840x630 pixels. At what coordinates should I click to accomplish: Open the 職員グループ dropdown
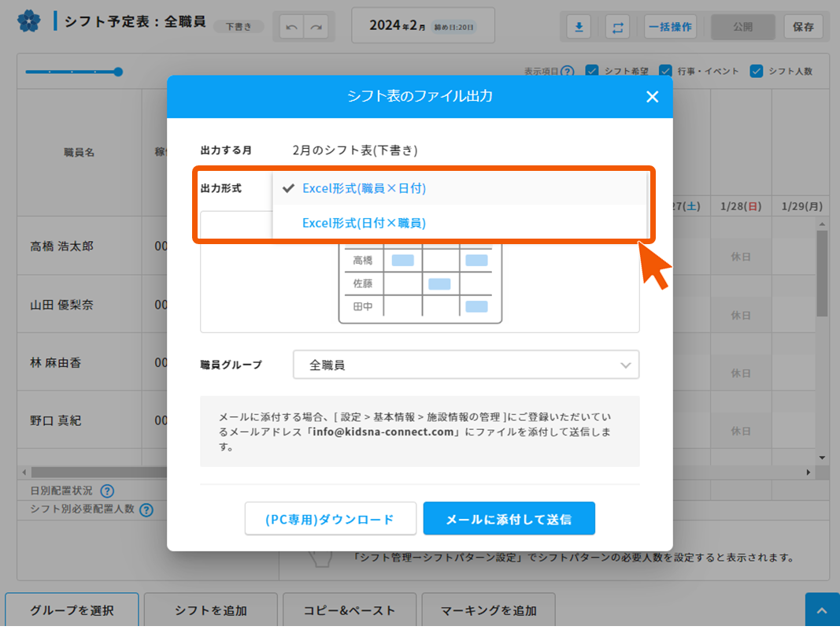pos(466,365)
